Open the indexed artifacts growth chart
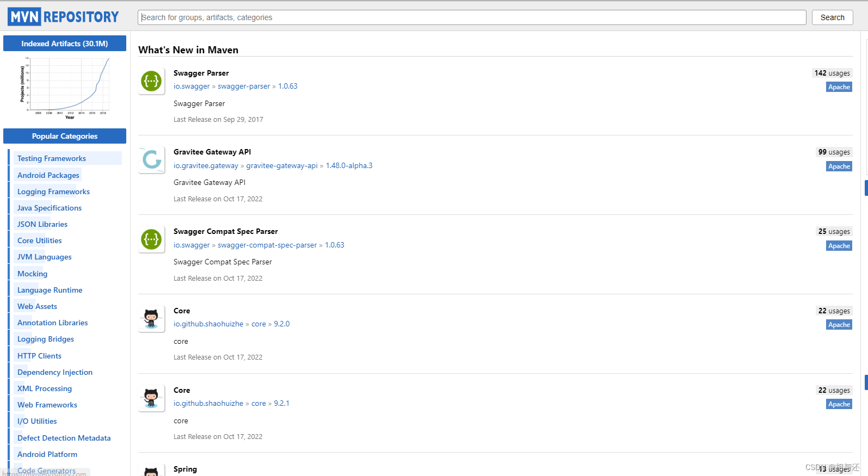 click(65, 88)
